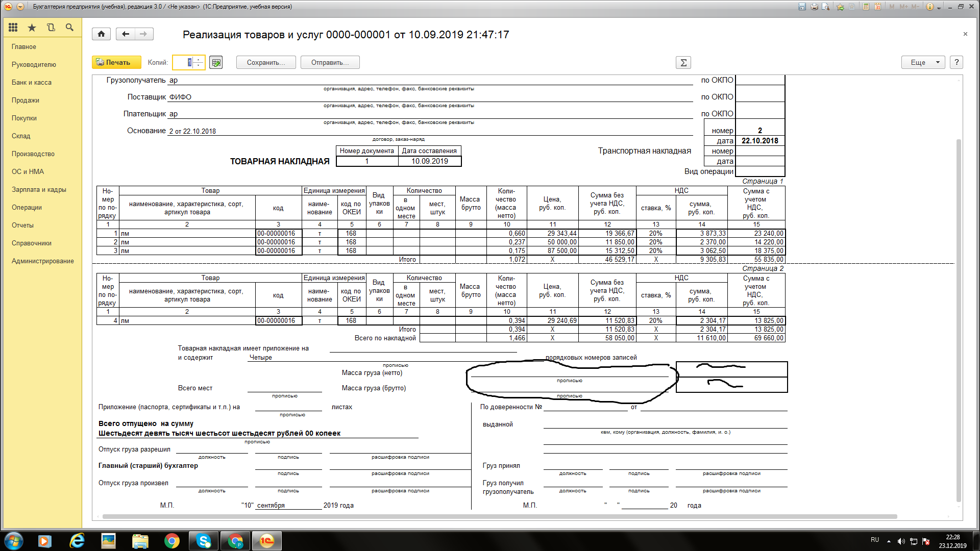Image resolution: width=980 pixels, height=551 pixels.
Task: Open Favorites star in sidebar
Action: pos(32,28)
